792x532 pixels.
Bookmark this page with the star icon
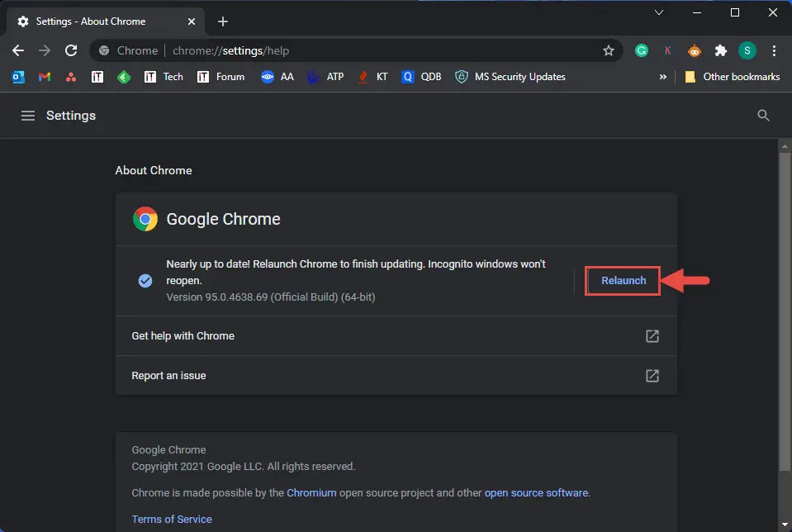coord(609,50)
